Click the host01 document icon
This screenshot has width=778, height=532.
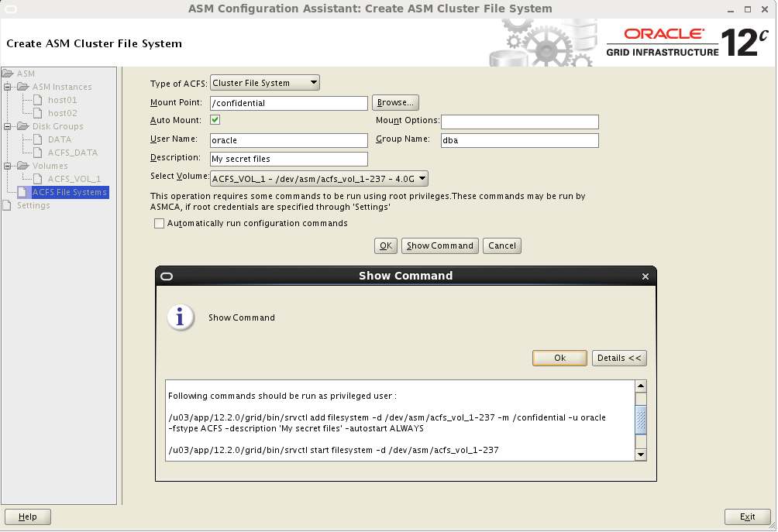click(x=37, y=100)
